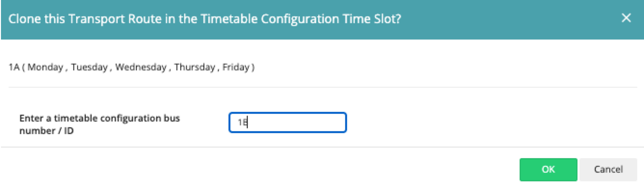Screen dimensions: 644x190
Task: Close the clone dialog with the X icon
Action: (x=626, y=19)
